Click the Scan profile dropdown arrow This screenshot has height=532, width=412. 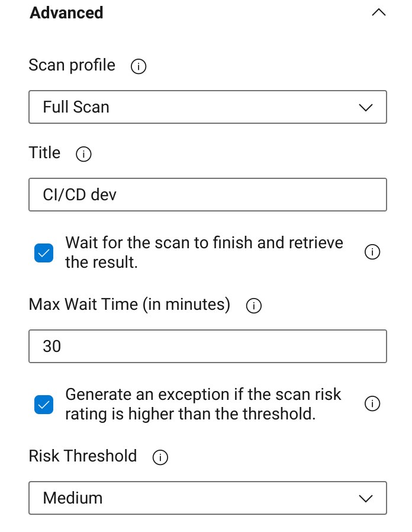(x=366, y=107)
